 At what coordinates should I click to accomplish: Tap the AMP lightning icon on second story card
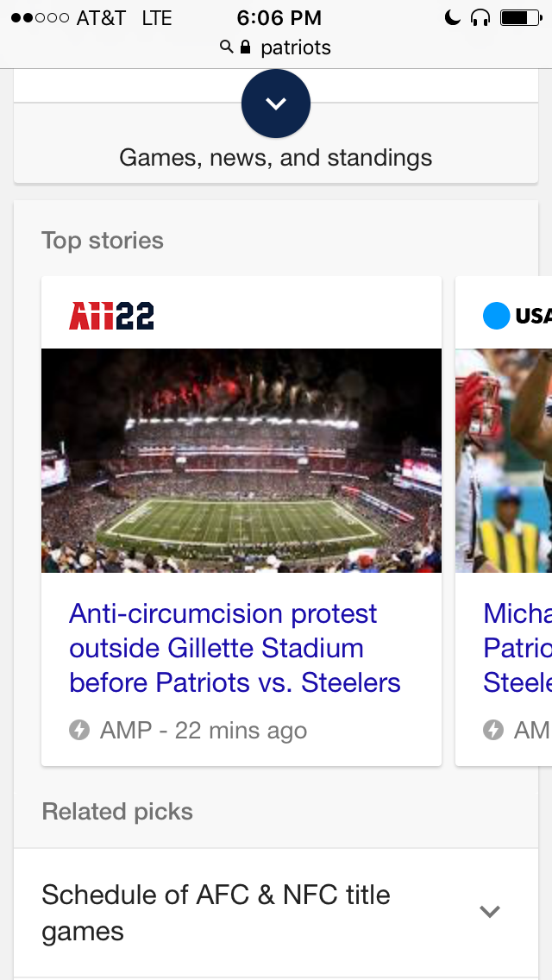click(493, 730)
